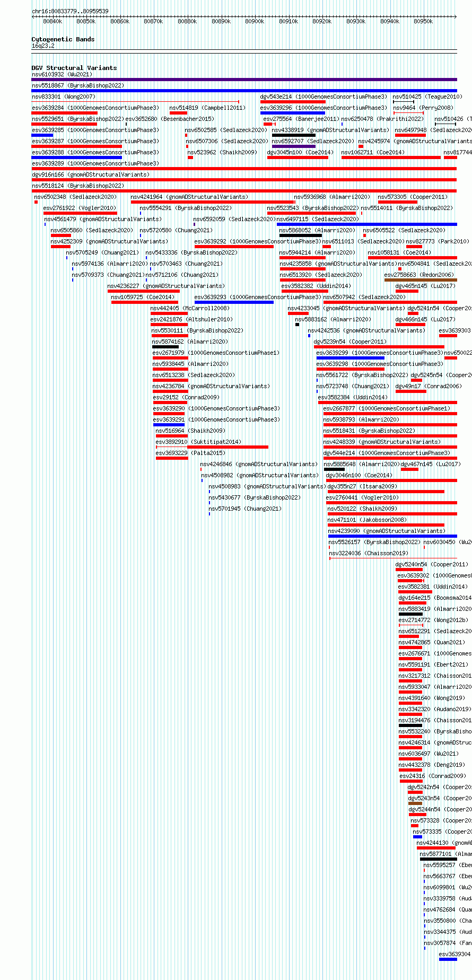Viewport: 472px width, 980px height.
Task: Click nsv573305 (Cooper2011) label
Action: [413, 197]
